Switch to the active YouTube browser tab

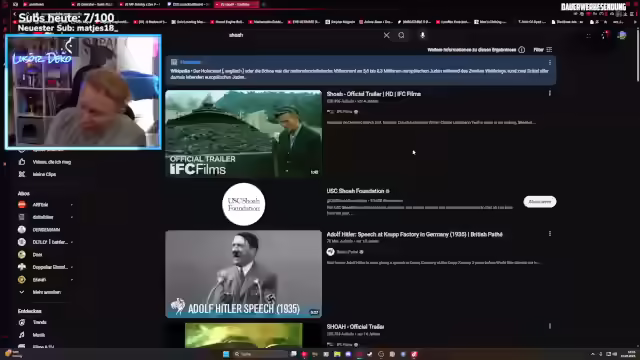237,4
